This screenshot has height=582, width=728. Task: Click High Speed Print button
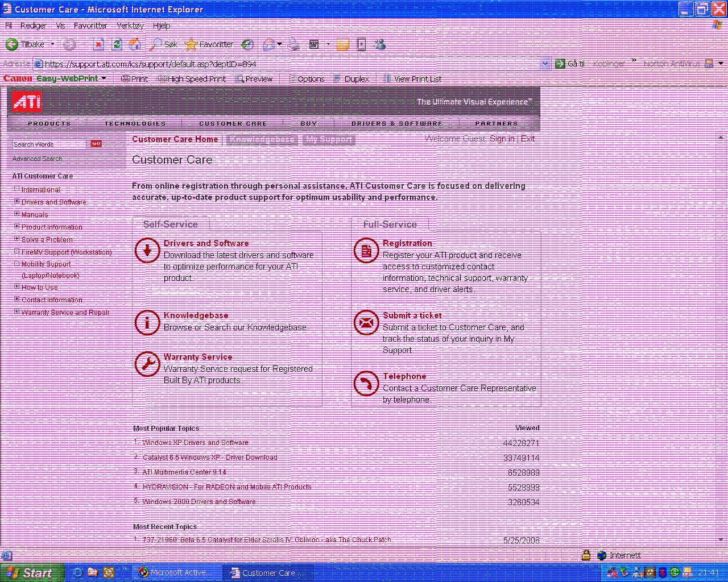(192, 79)
